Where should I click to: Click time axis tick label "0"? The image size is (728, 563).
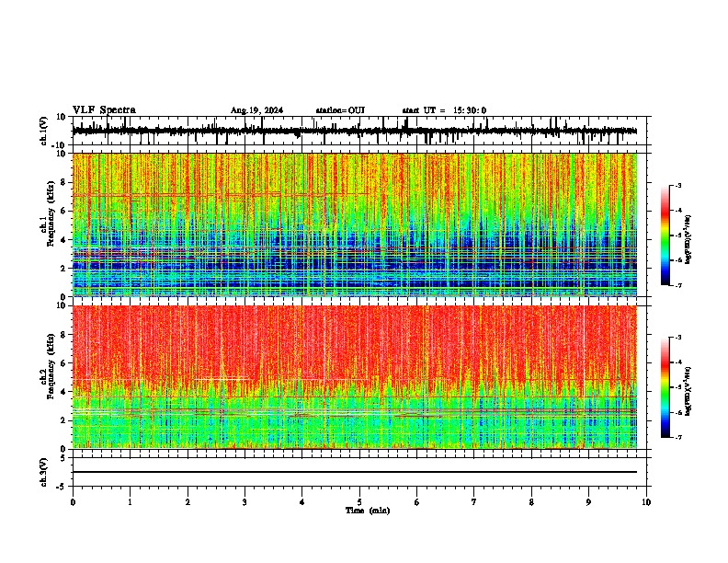pos(73,502)
